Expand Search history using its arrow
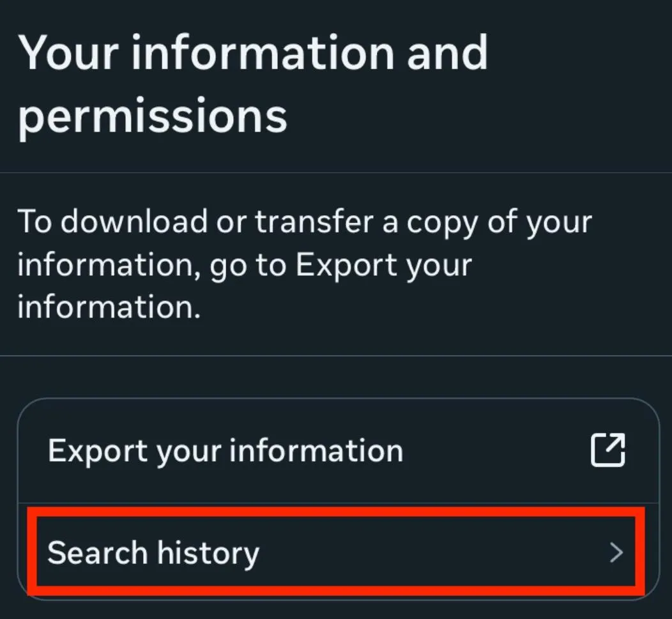Viewport: 672px width, 619px height. point(616,553)
